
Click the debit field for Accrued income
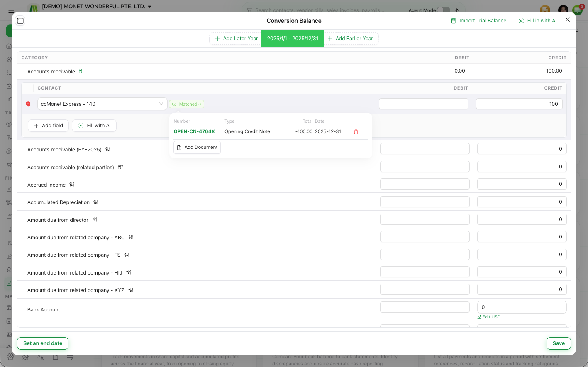coord(425,184)
